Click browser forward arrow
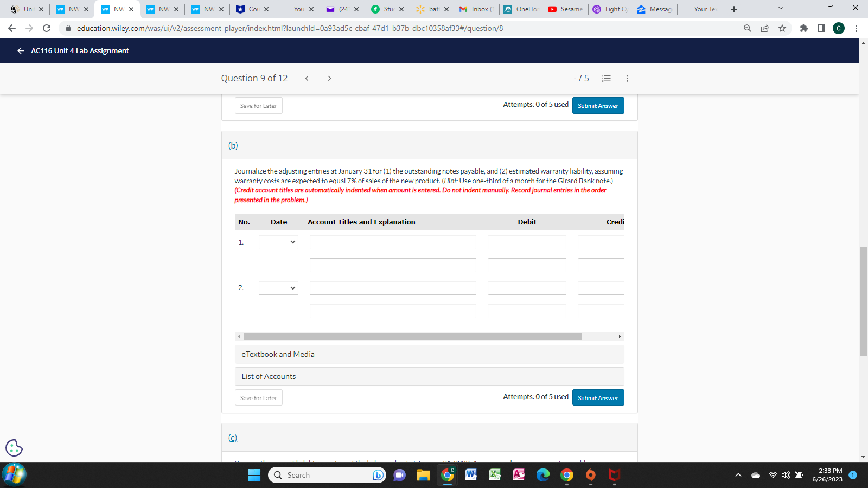This screenshot has height=488, width=868. point(29,28)
